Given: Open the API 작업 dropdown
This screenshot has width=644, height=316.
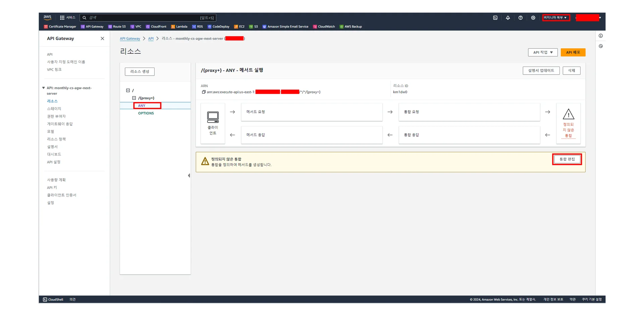Looking at the screenshot, I should [542, 52].
